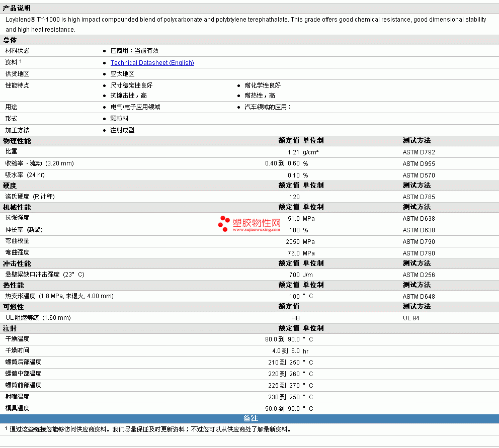Screen dimensions: 499x448
Task: Select 悬壁梁缺口冲击强度 (23°C) row label
Action: pyautogui.click(x=45, y=275)
